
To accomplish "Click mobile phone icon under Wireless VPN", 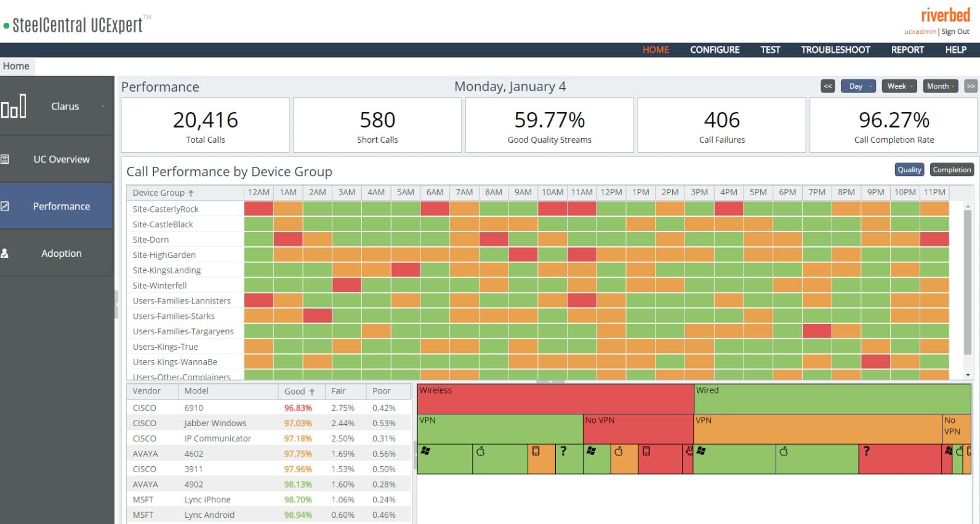I will [536, 451].
